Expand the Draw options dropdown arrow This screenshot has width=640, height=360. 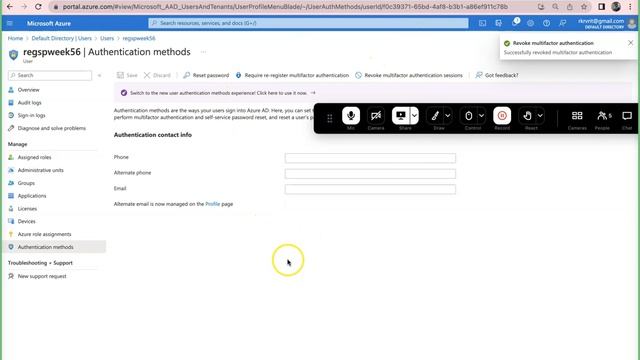[x=448, y=116]
